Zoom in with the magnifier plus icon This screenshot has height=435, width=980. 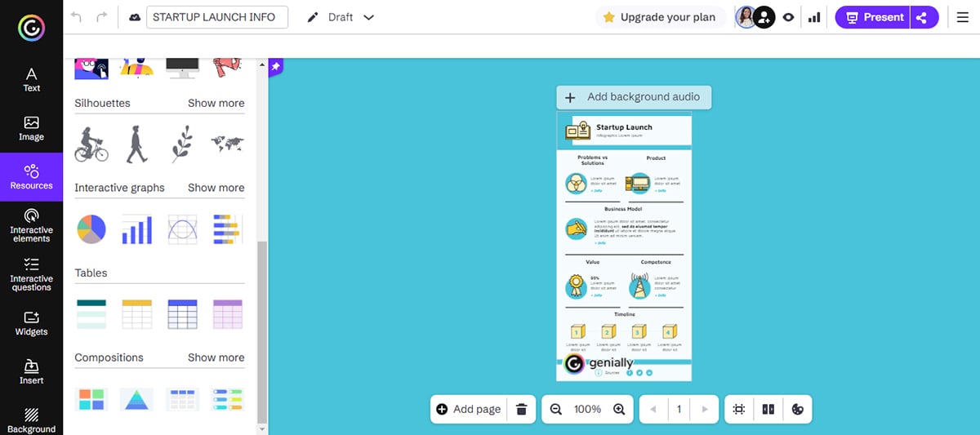tap(619, 409)
